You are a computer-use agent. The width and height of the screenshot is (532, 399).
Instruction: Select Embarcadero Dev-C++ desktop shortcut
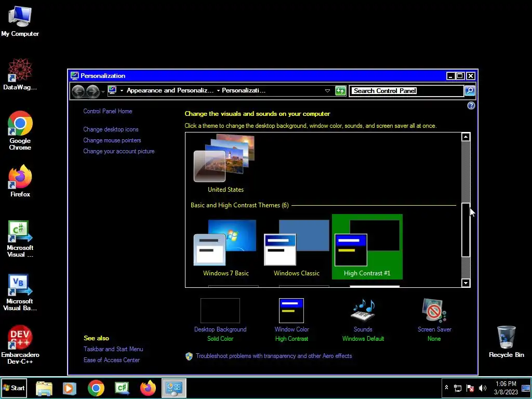coord(20,345)
